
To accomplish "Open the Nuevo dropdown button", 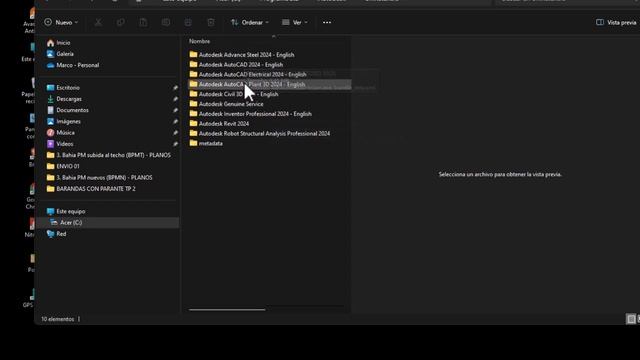I will pyautogui.click(x=61, y=22).
